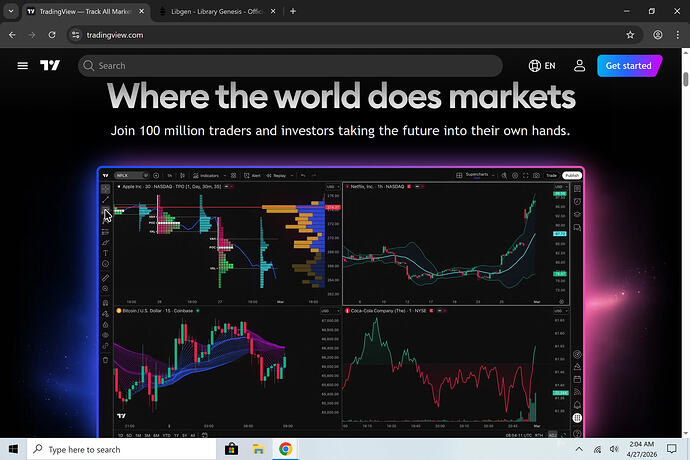The image size is (690, 460).
Task: Open the network status tray icon
Action: [x=597, y=449]
